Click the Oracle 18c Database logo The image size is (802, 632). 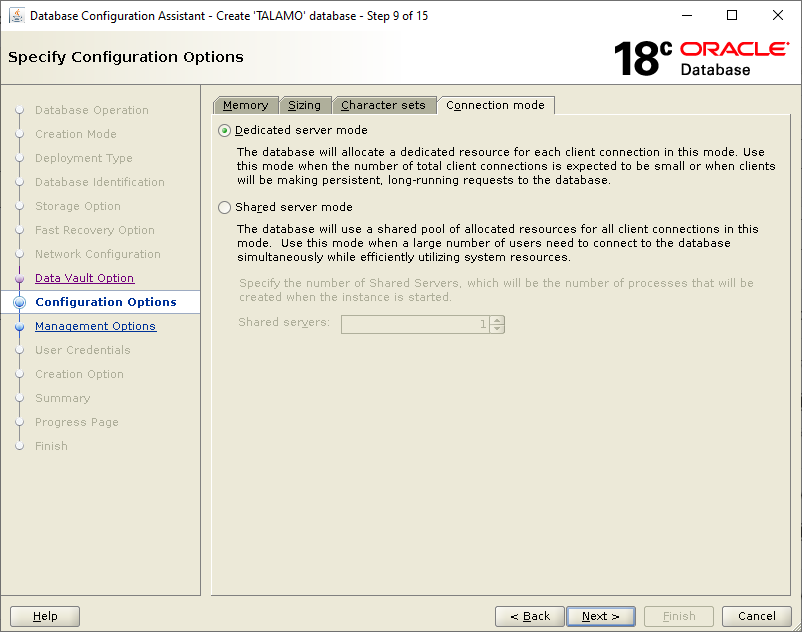pyautogui.click(x=701, y=58)
